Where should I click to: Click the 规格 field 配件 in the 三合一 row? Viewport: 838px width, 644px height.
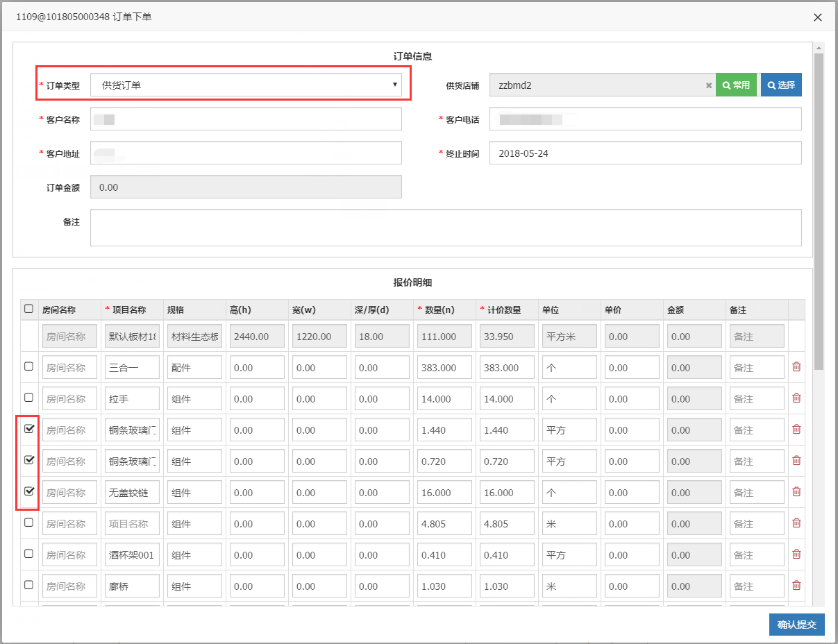point(194,368)
